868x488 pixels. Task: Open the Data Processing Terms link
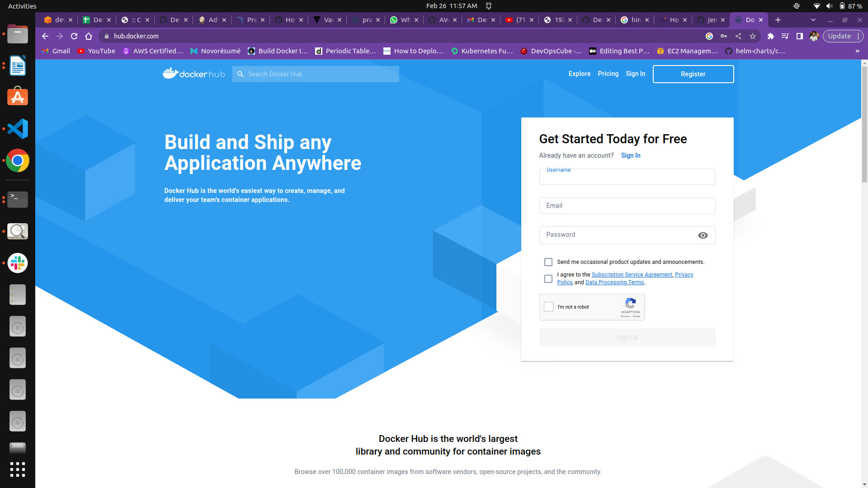coord(615,282)
